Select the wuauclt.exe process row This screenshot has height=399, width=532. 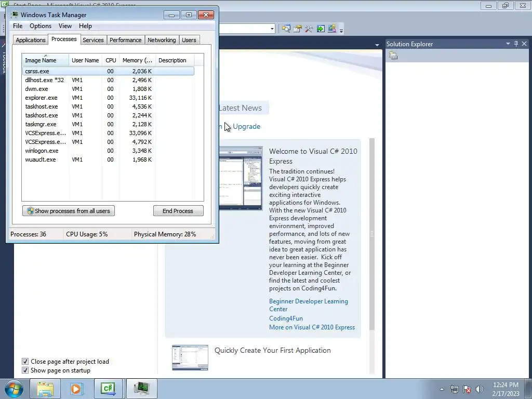click(108, 159)
